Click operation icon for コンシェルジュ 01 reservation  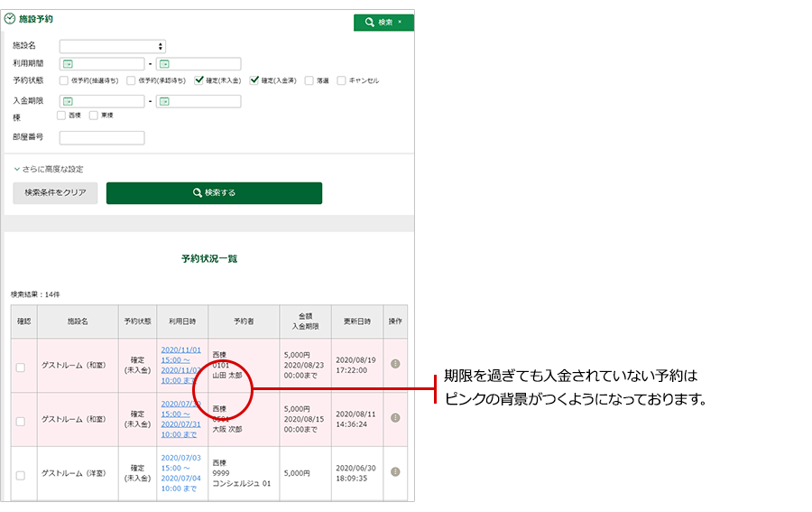(x=394, y=472)
